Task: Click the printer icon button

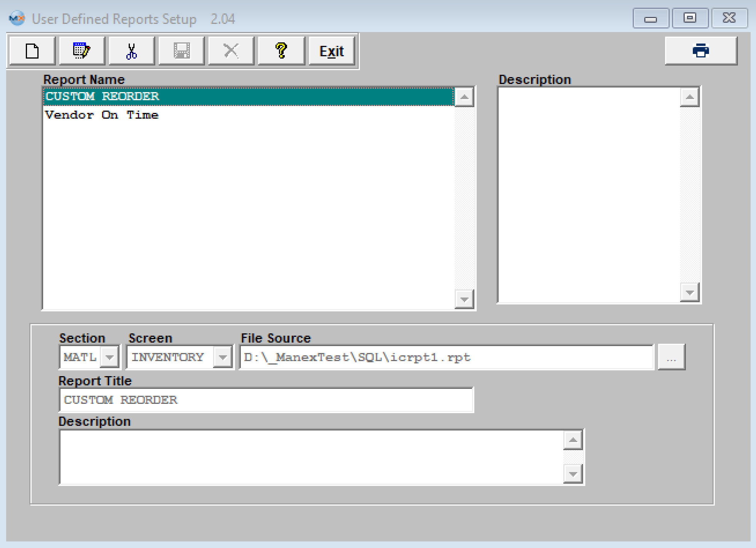Action: click(x=701, y=51)
